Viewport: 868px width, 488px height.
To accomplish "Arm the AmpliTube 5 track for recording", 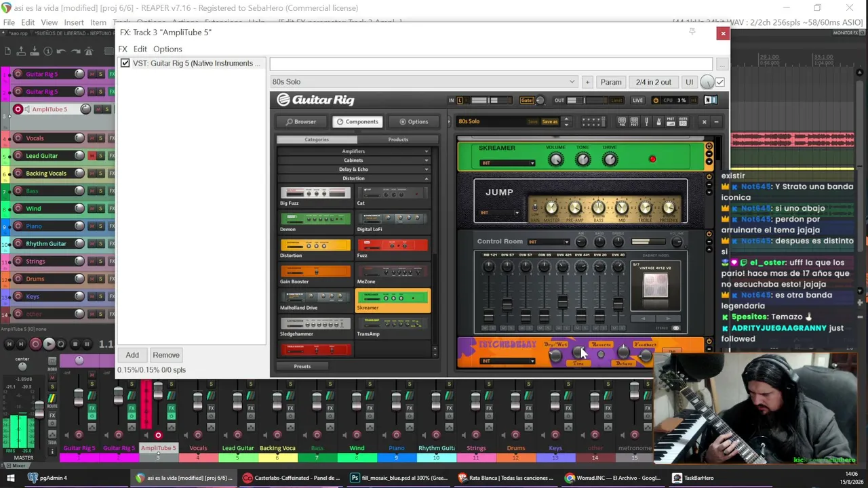I will point(18,109).
